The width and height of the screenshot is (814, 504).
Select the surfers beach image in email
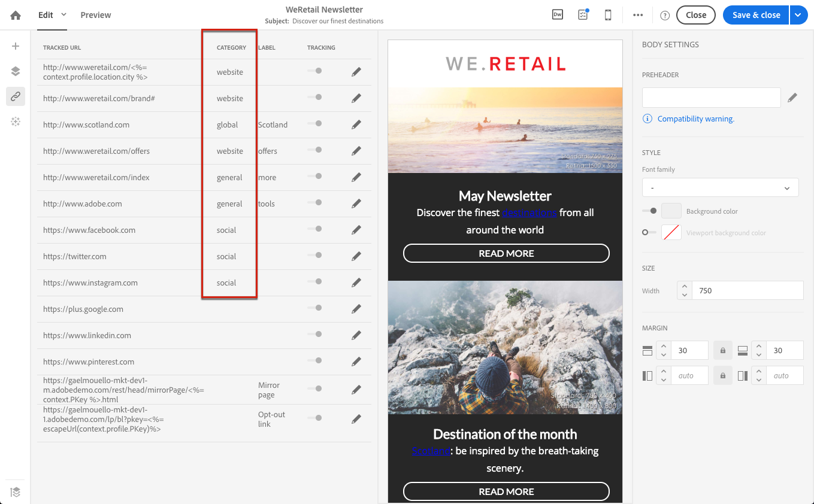pyautogui.click(x=505, y=130)
